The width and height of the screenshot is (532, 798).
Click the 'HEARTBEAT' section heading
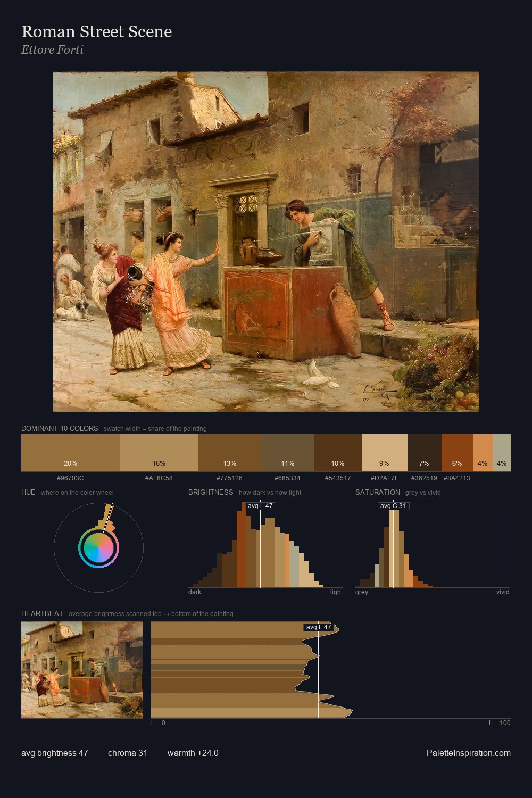[x=42, y=613]
